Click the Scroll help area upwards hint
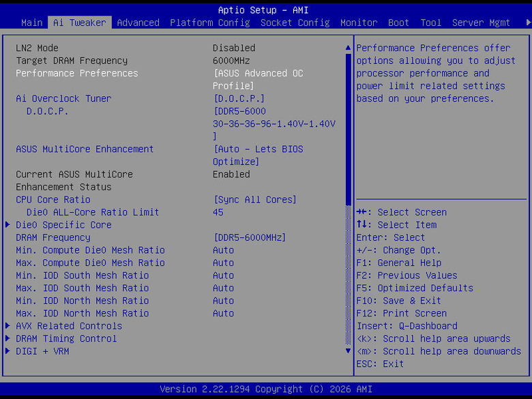This screenshot has width=532, height=399. pyautogui.click(x=434, y=338)
